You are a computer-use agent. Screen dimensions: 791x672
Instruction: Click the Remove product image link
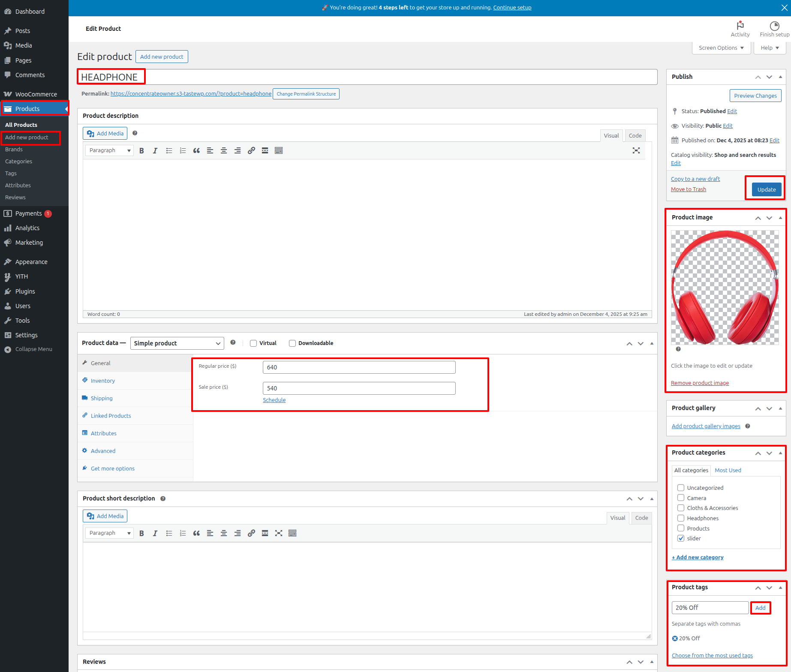(700, 383)
